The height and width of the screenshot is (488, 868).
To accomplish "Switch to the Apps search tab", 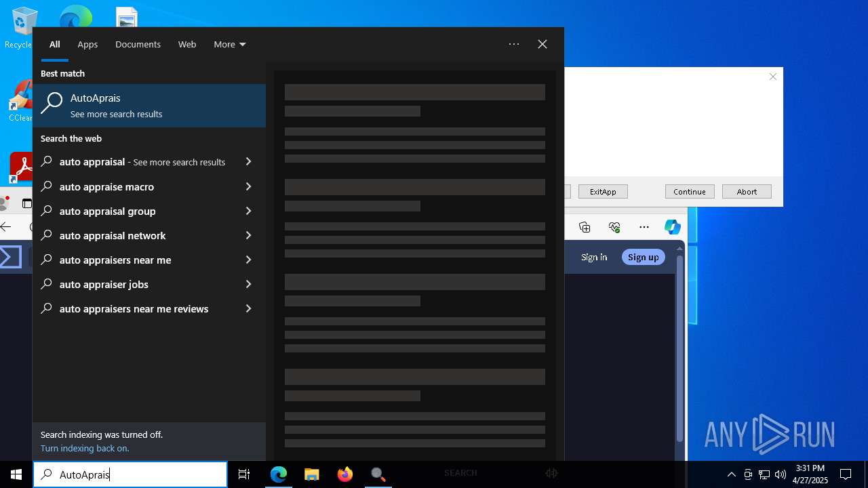I will 87,44.
